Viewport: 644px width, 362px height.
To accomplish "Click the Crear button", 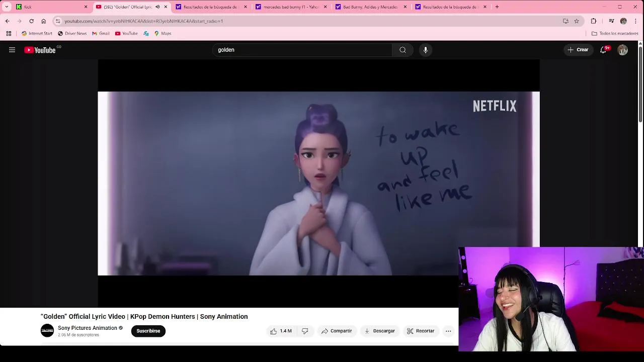I will point(578,50).
